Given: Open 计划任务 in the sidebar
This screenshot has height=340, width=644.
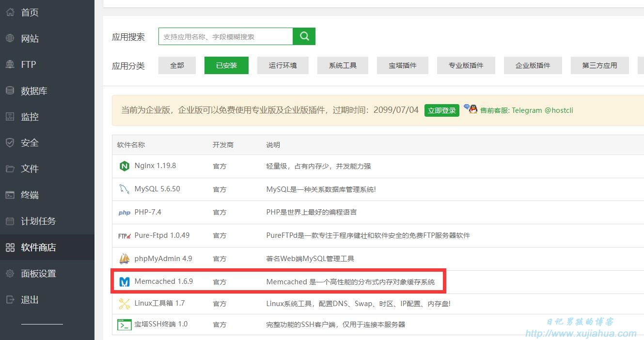Looking at the screenshot, I should click(x=38, y=221).
